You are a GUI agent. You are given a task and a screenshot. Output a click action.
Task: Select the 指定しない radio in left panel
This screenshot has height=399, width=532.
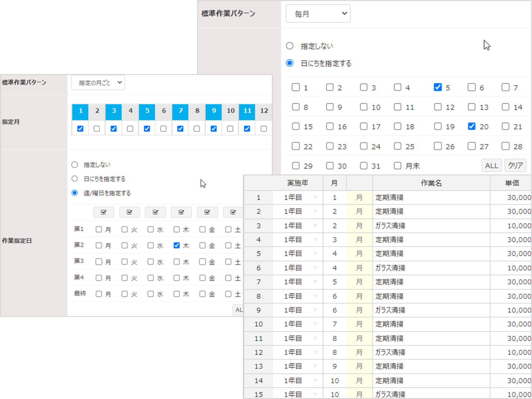(x=74, y=164)
